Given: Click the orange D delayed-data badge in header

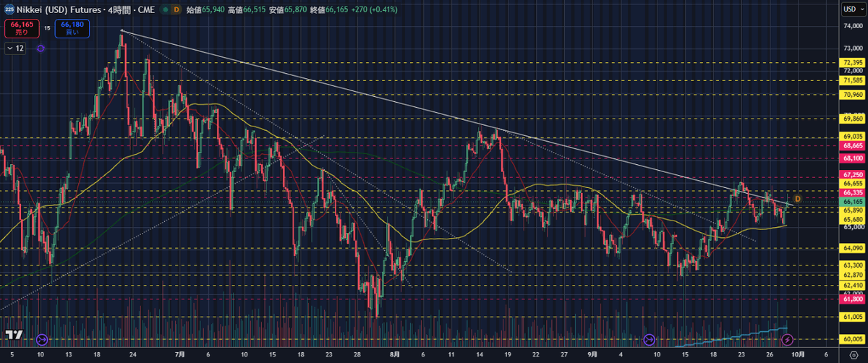Looking at the screenshot, I should 176,9.
